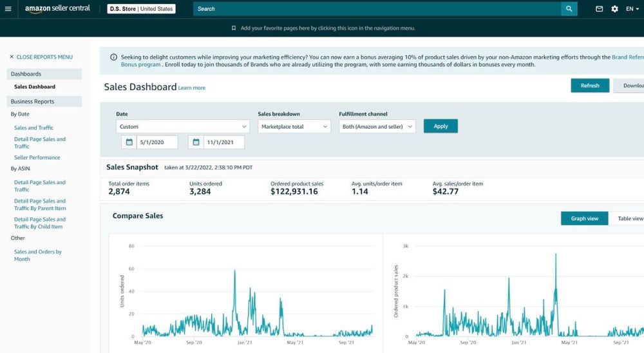This screenshot has height=353, width=644.
Task: Refresh the Sales Dashboard
Action: [590, 86]
